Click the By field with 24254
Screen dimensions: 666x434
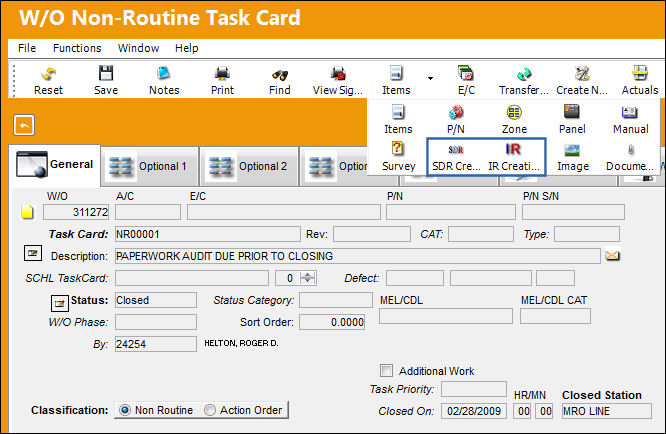(155, 344)
